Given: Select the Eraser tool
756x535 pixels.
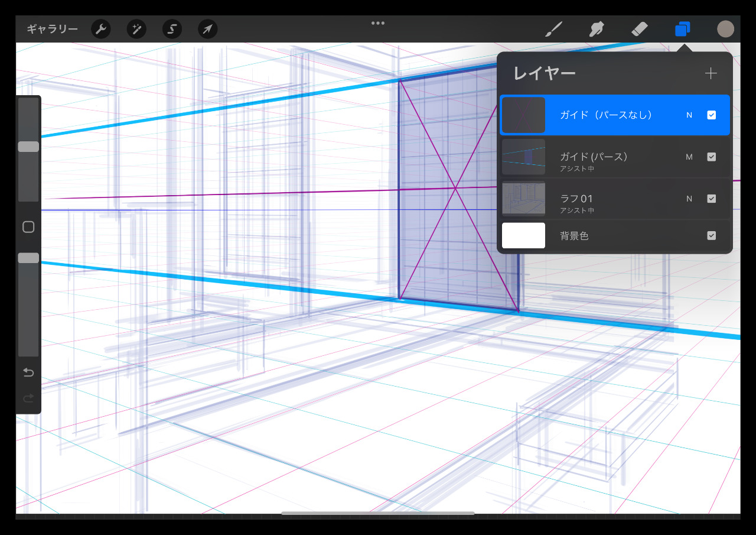Looking at the screenshot, I should pos(640,29).
